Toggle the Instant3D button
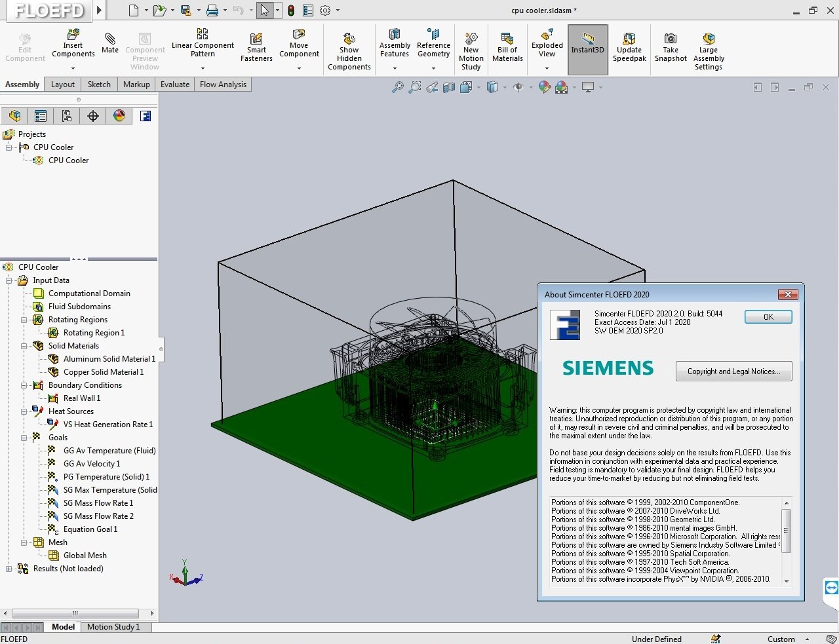 [587, 49]
